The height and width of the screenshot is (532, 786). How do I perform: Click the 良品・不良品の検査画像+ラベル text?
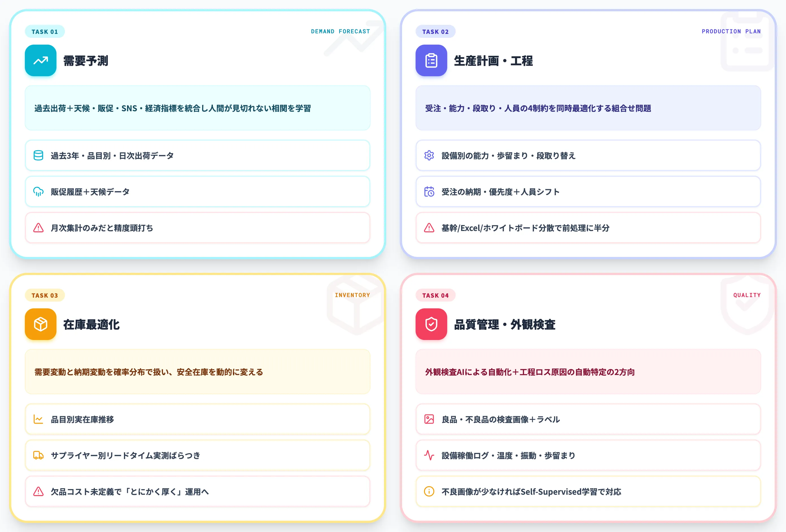(x=501, y=419)
